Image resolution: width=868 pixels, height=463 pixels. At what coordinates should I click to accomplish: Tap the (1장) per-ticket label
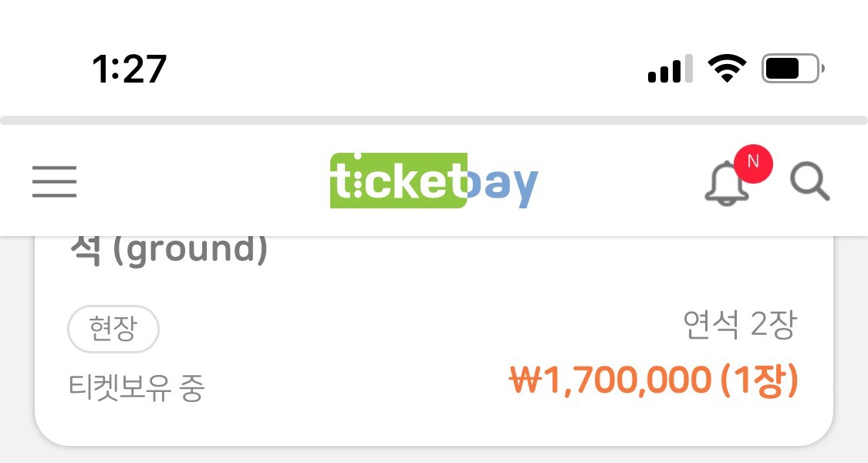pos(760,380)
